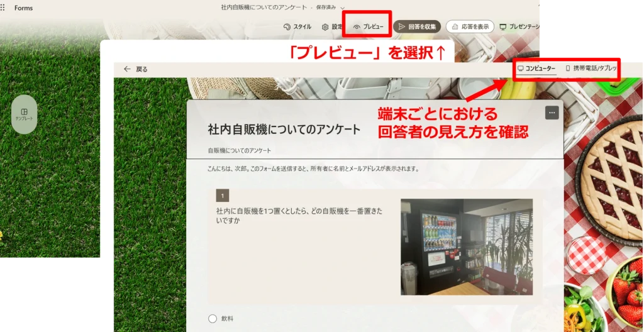Image resolution: width=644 pixels, height=332 pixels.
Task: Click the subtitle 自販機についてのアンケート
Action: click(240, 151)
